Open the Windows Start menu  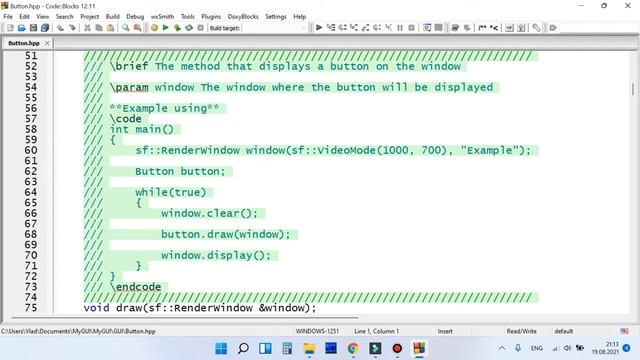pos(221,349)
